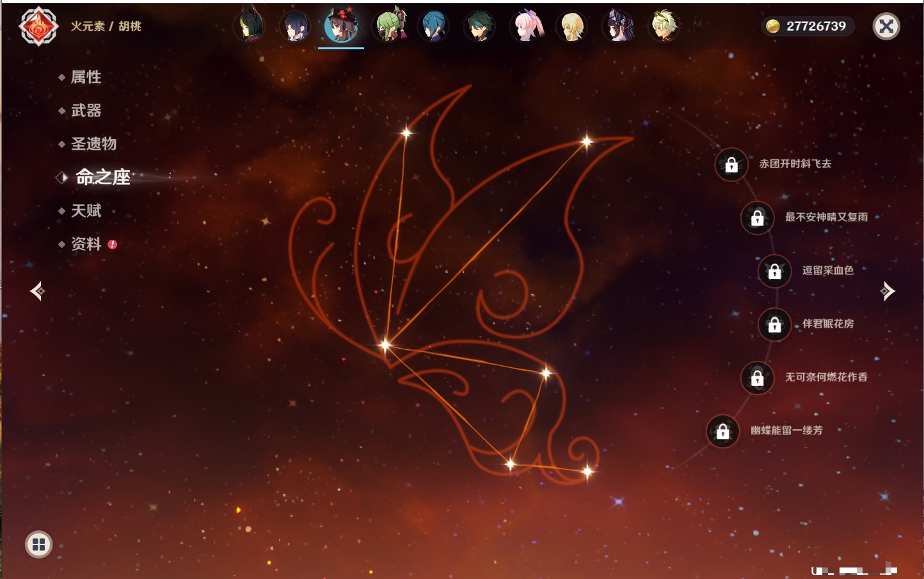Select the green-haired masked character avatar
The height and width of the screenshot is (579, 924).
(390, 26)
